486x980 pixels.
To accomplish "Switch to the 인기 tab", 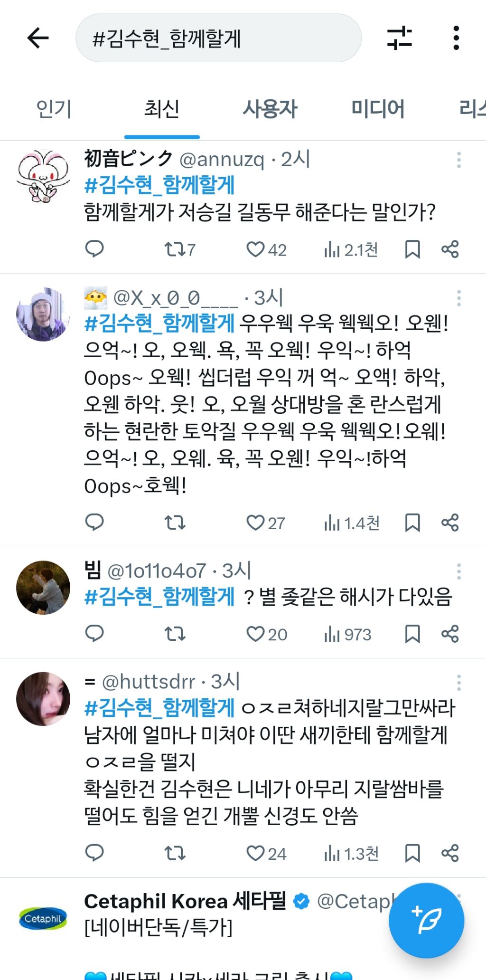I will click(54, 109).
